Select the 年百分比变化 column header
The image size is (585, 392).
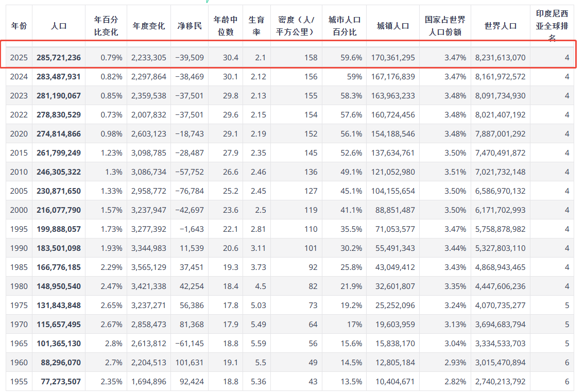[x=106, y=26]
